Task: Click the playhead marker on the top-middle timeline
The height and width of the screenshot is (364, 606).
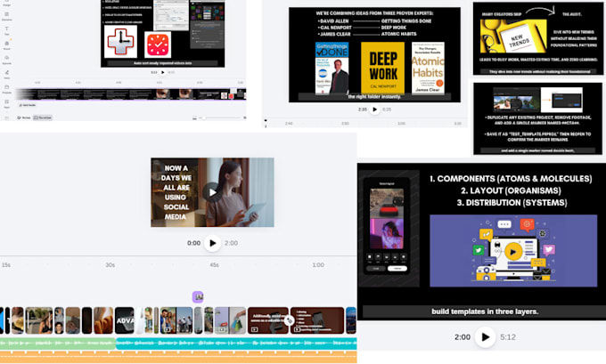Action: [x=266, y=123]
